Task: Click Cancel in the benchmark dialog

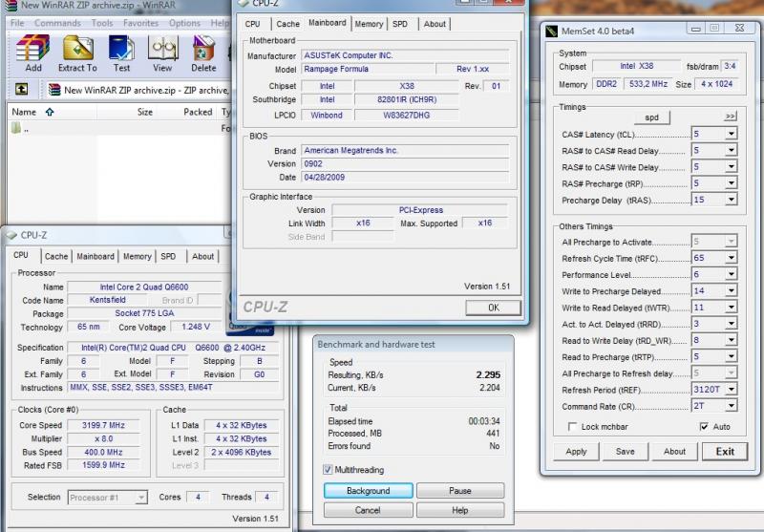Action: click(x=369, y=510)
